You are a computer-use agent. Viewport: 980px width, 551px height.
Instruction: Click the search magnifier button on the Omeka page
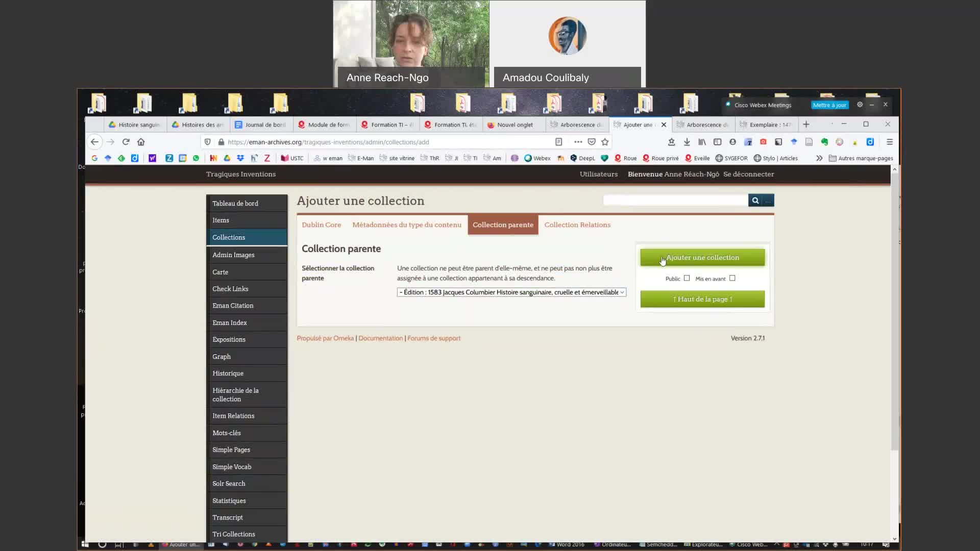click(x=755, y=201)
